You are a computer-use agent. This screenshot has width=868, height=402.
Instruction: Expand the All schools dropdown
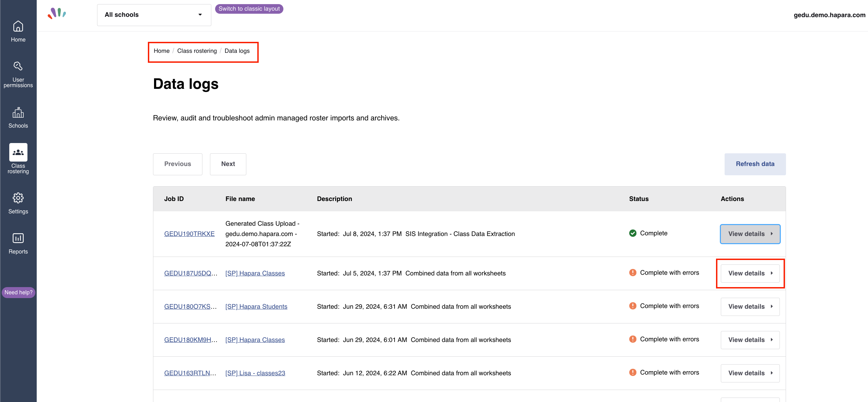(x=154, y=15)
